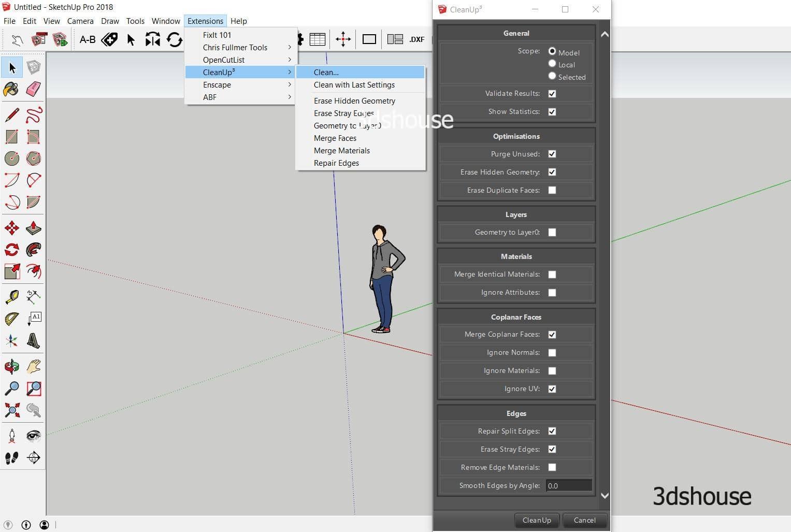This screenshot has width=791, height=532.
Task: Click the Zoom Extents tool
Action: (x=11, y=410)
